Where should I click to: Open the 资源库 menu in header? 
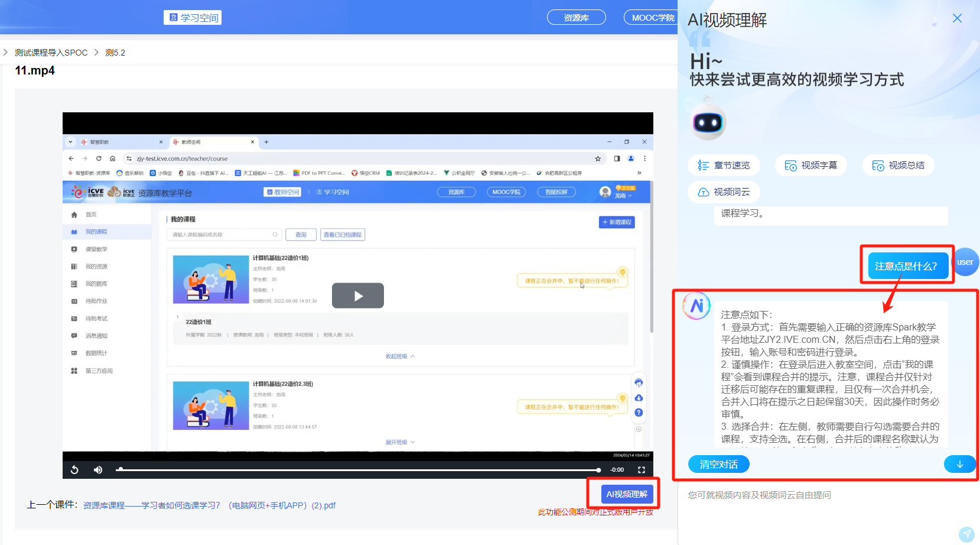(576, 18)
